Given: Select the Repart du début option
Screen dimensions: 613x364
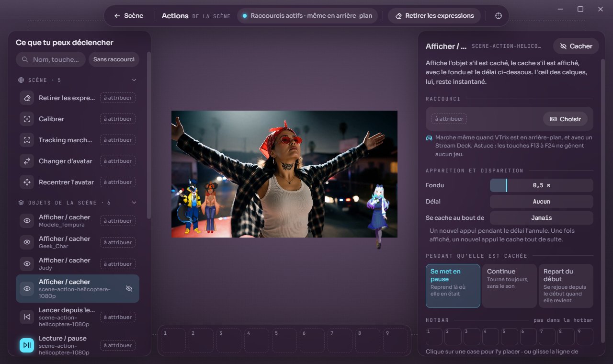Looking at the screenshot, I should pos(566,286).
